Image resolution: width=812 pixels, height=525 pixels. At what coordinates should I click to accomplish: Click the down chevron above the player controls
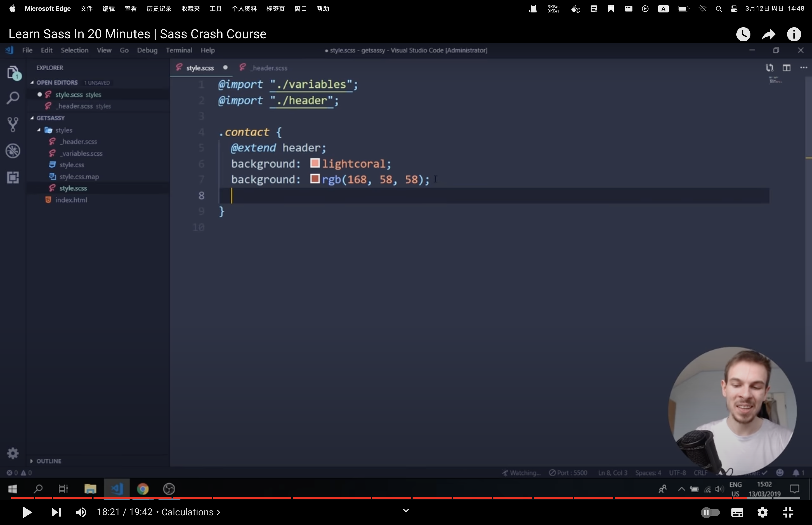(x=406, y=510)
